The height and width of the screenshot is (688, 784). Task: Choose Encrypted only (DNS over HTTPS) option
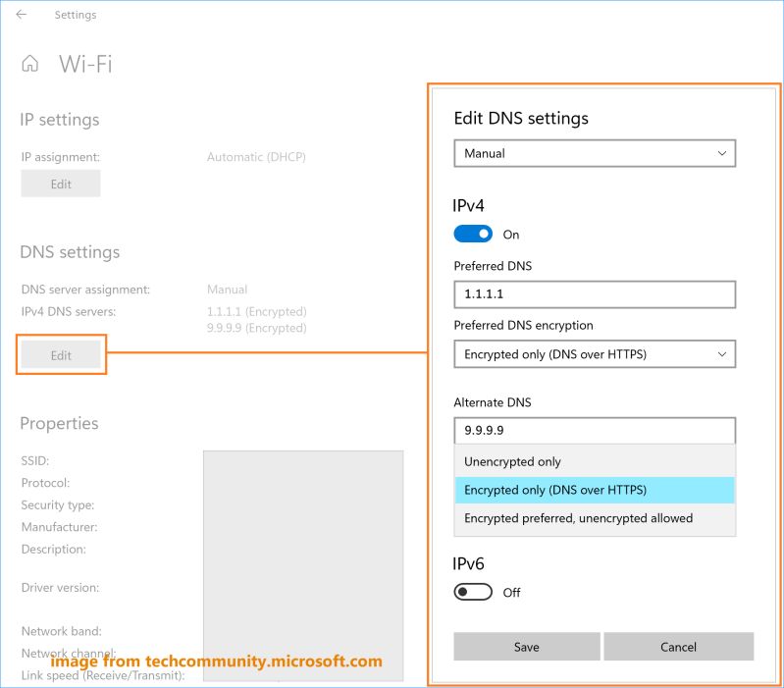(595, 490)
